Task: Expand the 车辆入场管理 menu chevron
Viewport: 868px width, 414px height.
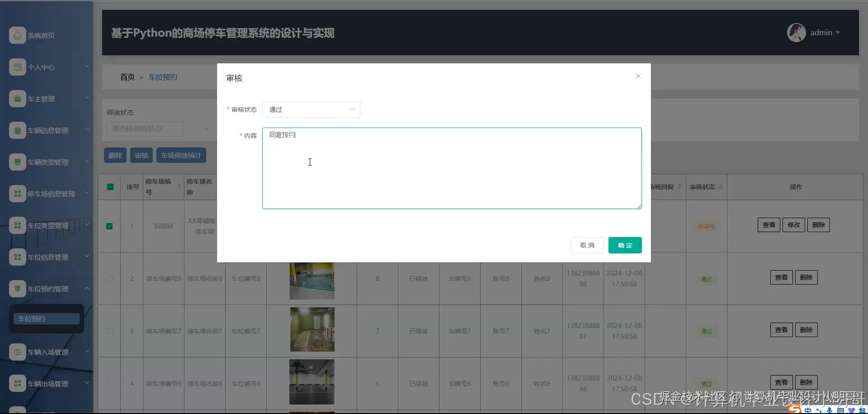Action: [87, 351]
